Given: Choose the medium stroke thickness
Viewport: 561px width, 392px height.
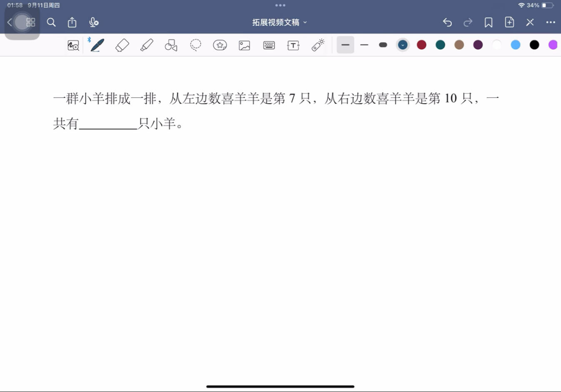Looking at the screenshot, I should (x=364, y=45).
